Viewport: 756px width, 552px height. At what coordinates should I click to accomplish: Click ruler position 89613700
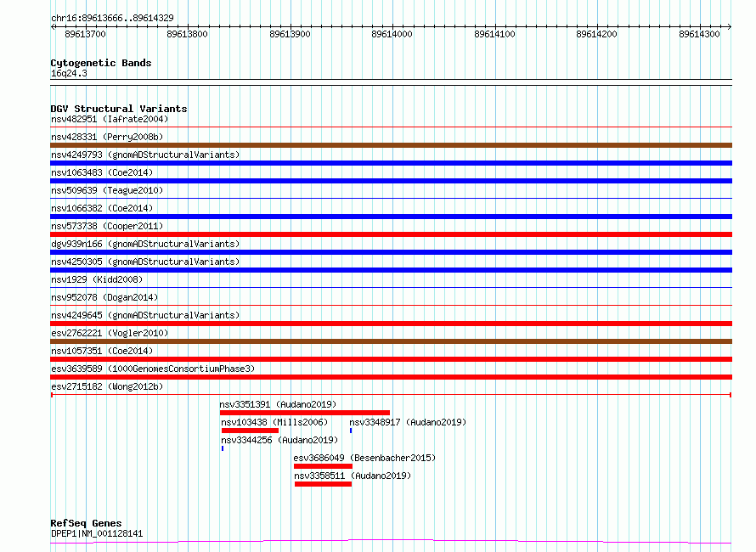click(x=85, y=34)
